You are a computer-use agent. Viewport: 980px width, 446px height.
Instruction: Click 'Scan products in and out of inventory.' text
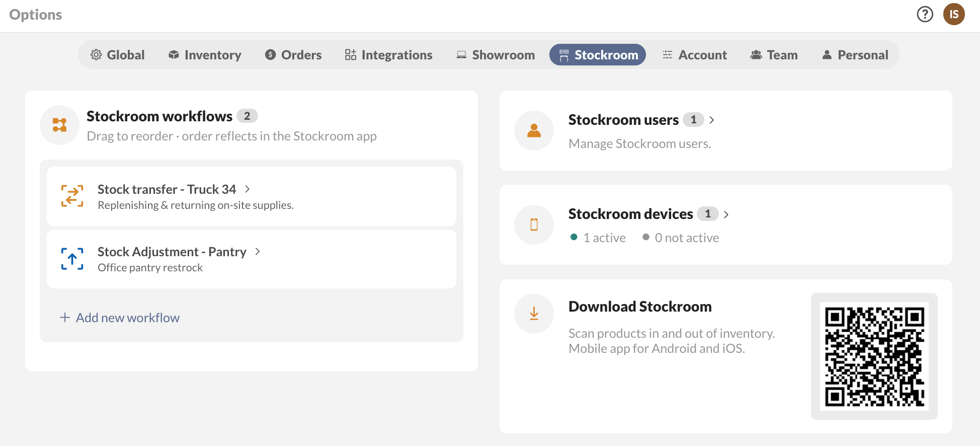click(672, 333)
